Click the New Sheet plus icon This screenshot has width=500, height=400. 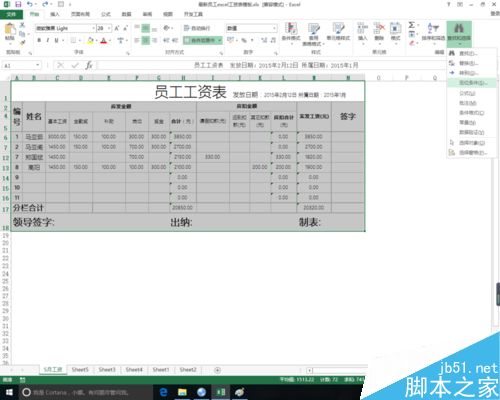coord(217,370)
